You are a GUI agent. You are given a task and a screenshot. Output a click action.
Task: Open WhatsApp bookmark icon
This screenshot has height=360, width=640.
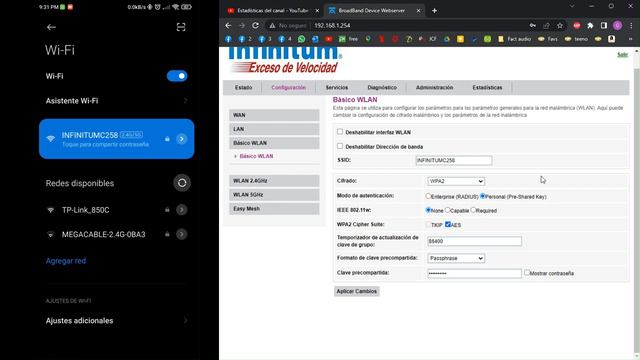(x=301, y=39)
